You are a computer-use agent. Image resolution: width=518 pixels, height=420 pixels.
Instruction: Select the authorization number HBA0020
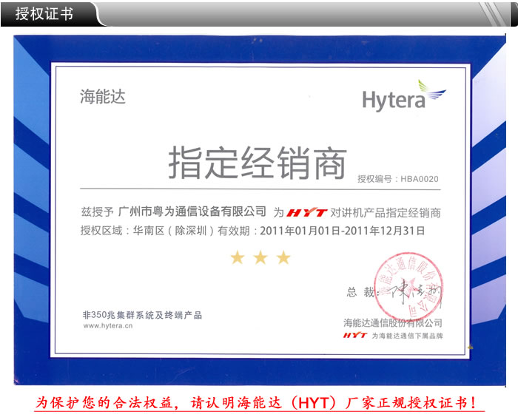coord(420,179)
